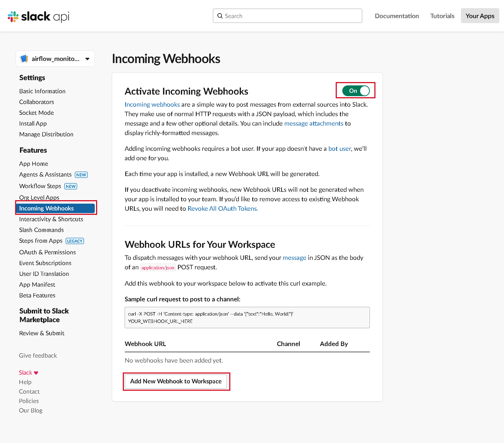The width and height of the screenshot is (504, 443).
Task: Open the Your Apps tab
Action: (480, 16)
